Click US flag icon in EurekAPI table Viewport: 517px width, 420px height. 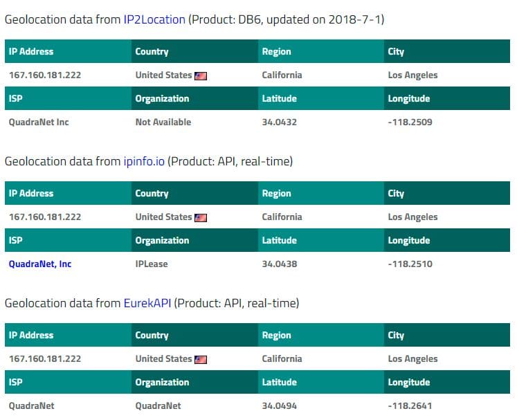(201, 359)
